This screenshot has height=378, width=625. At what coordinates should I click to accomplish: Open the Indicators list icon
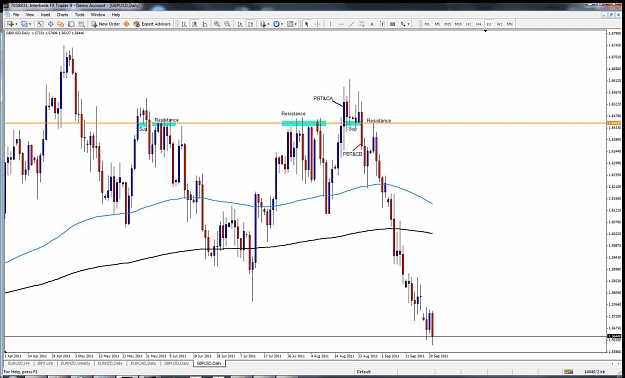pyautogui.click(x=263, y=24)
